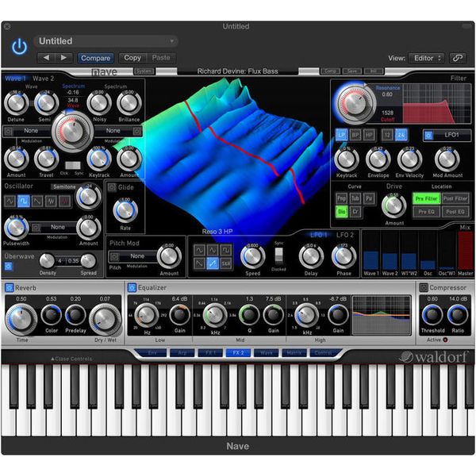
Task: Click the link chain icon
Action: [458, 58]
